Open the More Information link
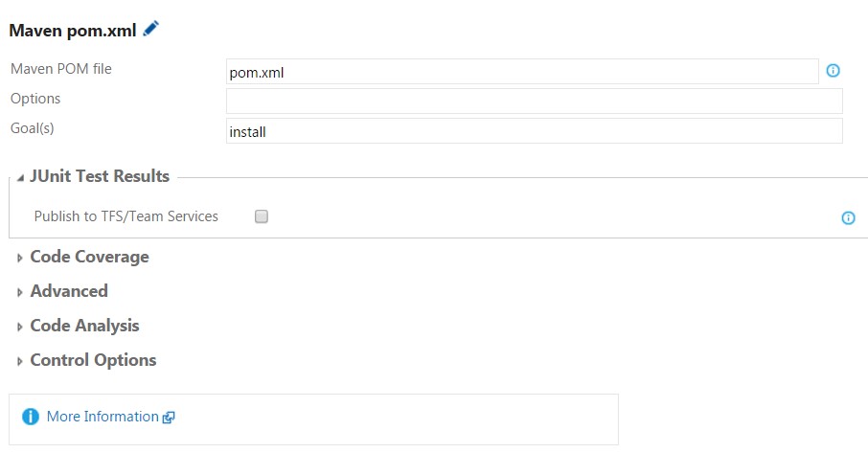The width and height of the screenshot is (868, 453). pos(103,417)
